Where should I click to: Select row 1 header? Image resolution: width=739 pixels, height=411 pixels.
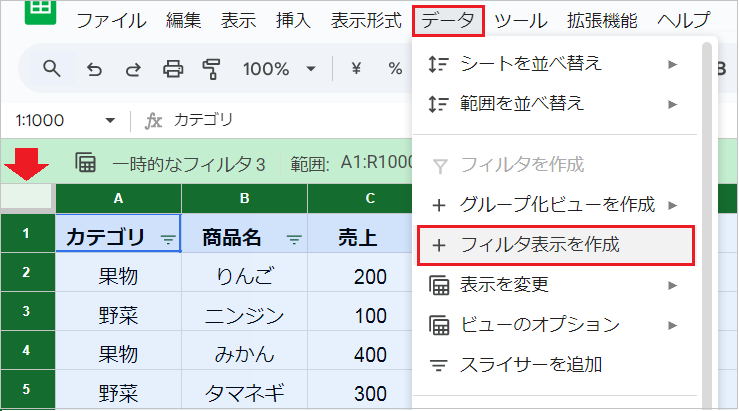(x=27, y=233)
